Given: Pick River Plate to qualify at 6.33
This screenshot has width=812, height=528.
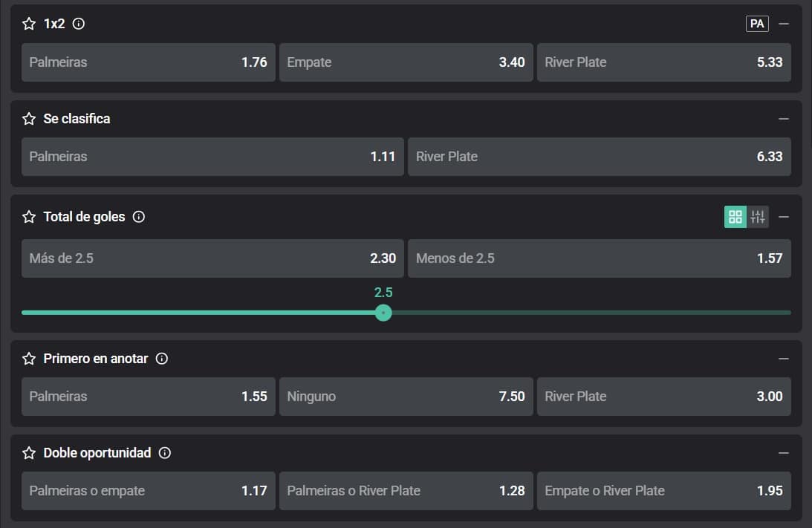Looking at the screenshot, I should [x=599, y=157].
